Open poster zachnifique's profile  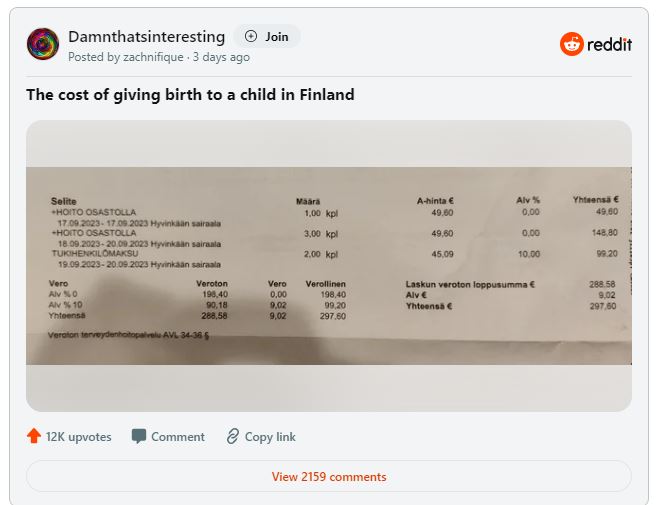click(153, 57)
